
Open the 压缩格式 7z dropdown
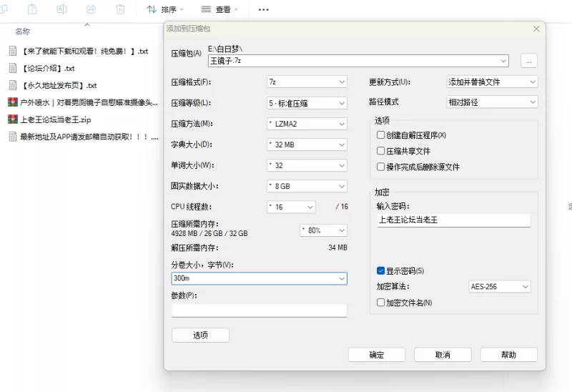click(307, 82)
